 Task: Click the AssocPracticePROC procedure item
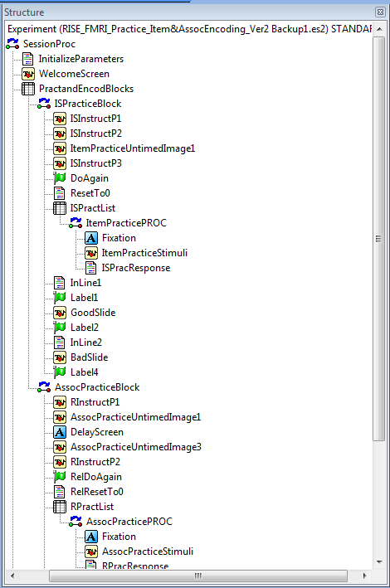tap(129, 522)
